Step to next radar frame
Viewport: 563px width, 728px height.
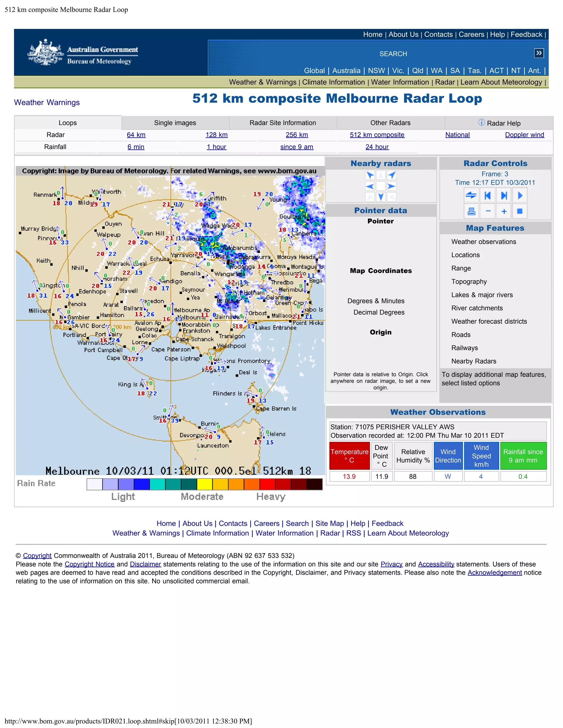coord(504,195)
